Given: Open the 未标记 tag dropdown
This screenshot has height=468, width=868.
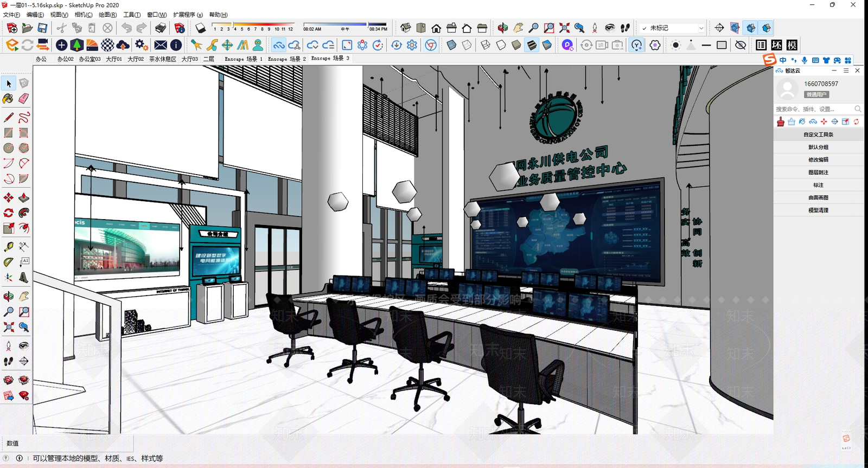Looking at the screenshot, I should (x=672, y=28).
